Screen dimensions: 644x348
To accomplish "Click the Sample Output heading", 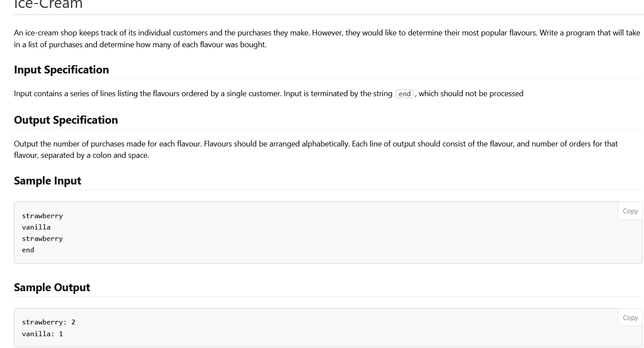I will coord(52,287).
